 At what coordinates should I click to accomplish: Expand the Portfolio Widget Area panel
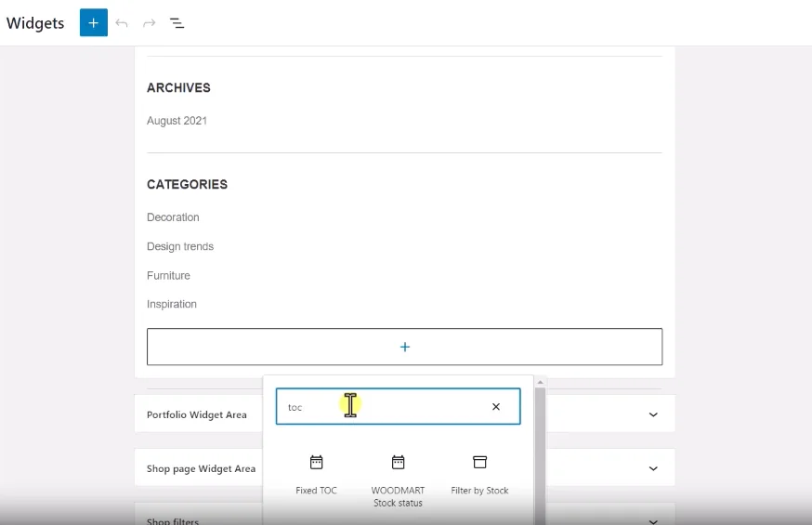tap(653, 414)
